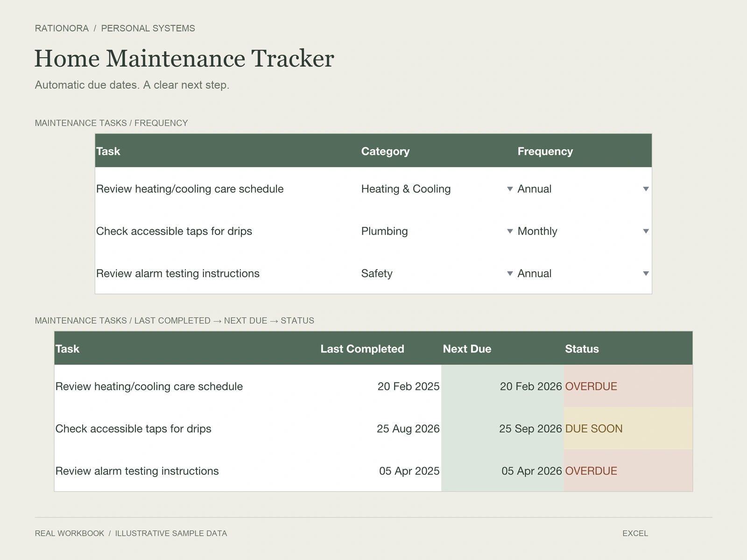
Task: Open Category dropdown arrow for Safety row
Action: [x=510, y=273]
